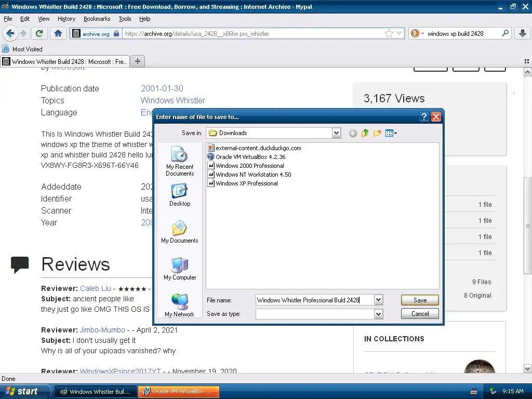Open reviewer Jimbo-Mumbo's profile link
This screenshot has width=532, height=399.
102,330
